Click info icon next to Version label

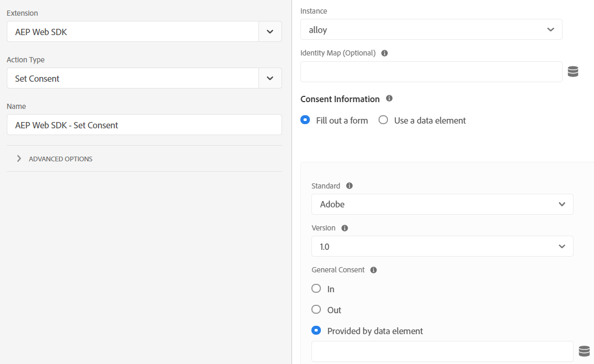point(344,228)
